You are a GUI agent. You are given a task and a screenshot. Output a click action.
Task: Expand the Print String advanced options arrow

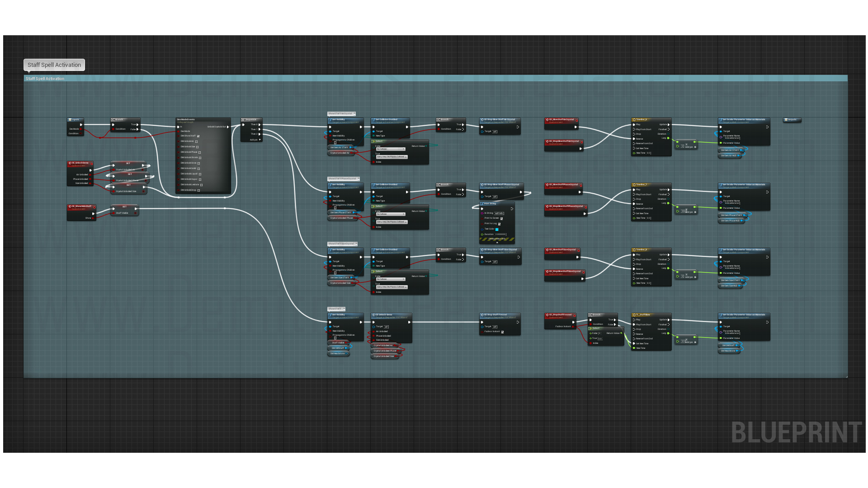click(x=497, y=242)
